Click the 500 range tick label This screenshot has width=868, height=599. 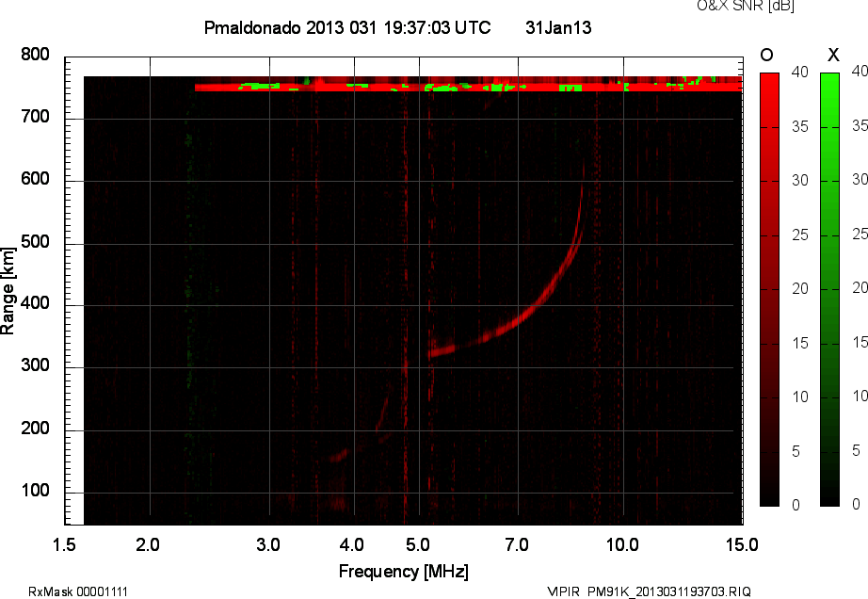[35, 242]
